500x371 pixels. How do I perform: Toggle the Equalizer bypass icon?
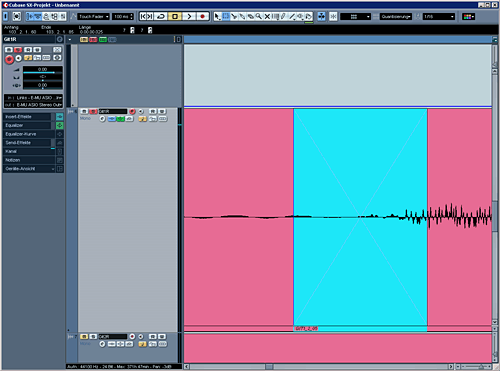pos(60,125)
